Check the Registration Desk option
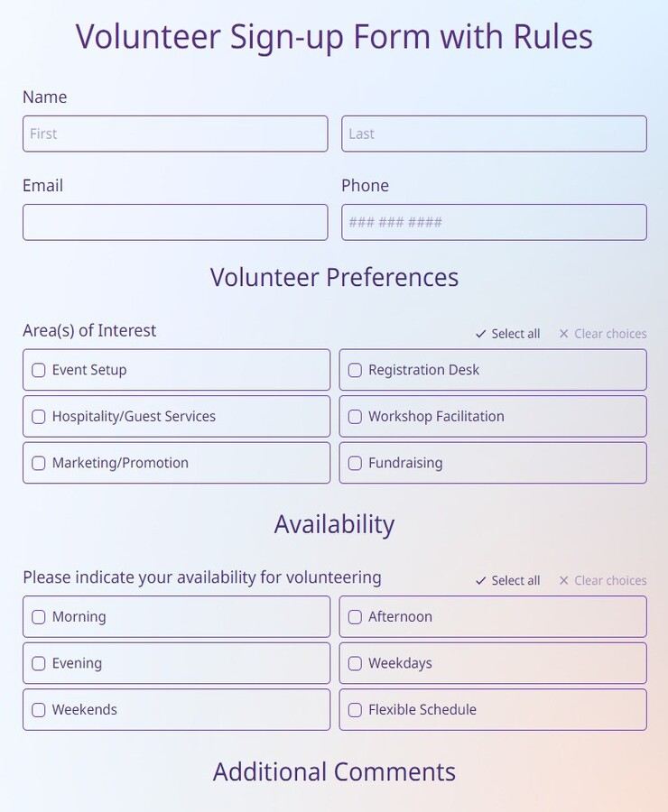 pos(355,370)
